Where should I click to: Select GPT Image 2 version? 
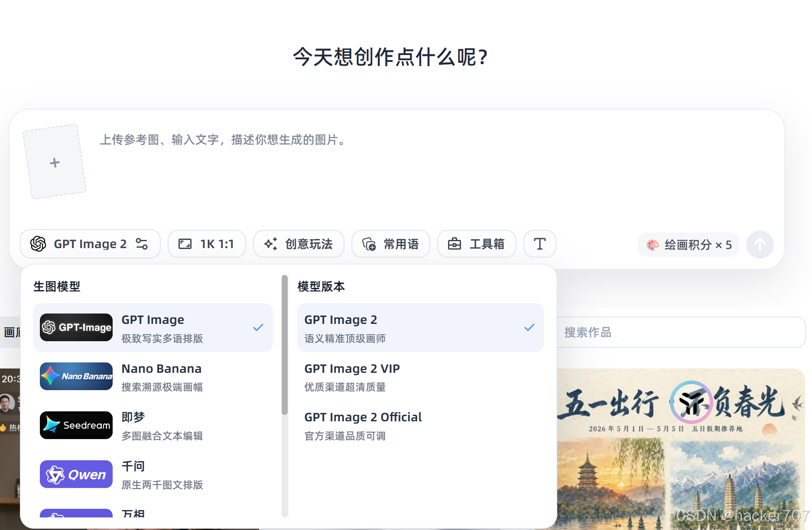420,328
